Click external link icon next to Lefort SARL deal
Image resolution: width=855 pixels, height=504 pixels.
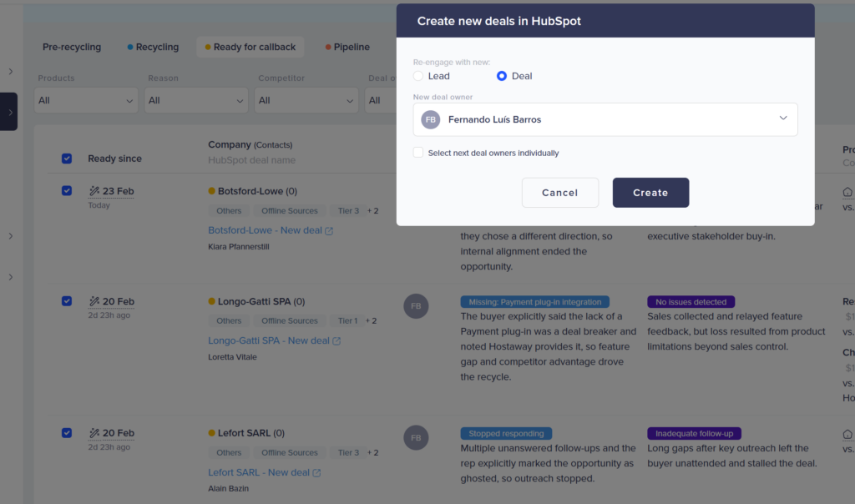[x=317, y=473]
